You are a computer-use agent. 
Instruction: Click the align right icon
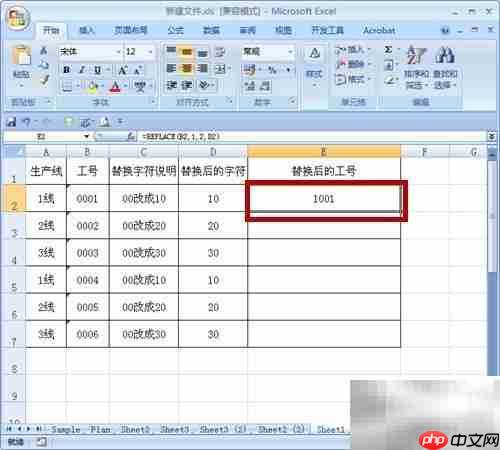point(203,69)
